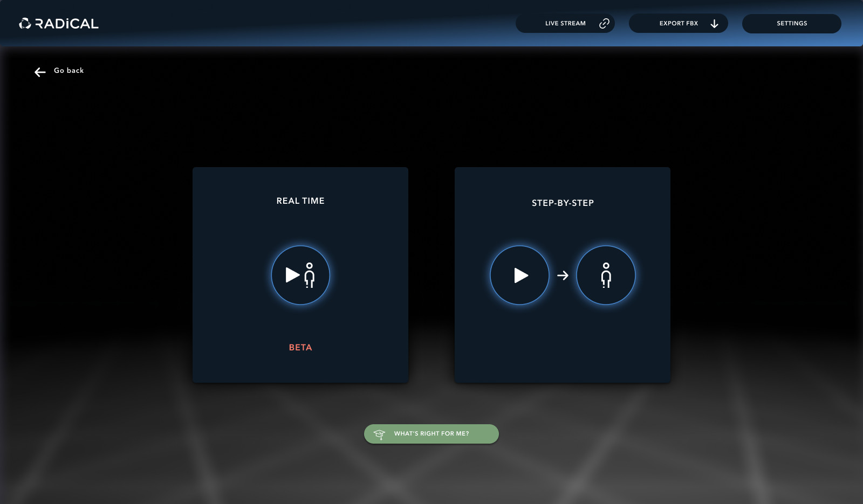Click the back arrow icon
The height and width of the screenshot is (504, 863).
(x=40, y=72)
